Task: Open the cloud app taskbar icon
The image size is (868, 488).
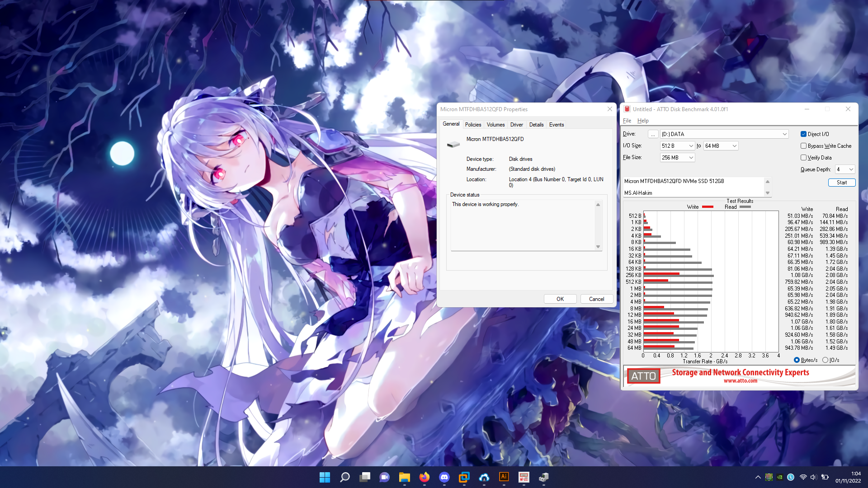Action: coord(484,477)
